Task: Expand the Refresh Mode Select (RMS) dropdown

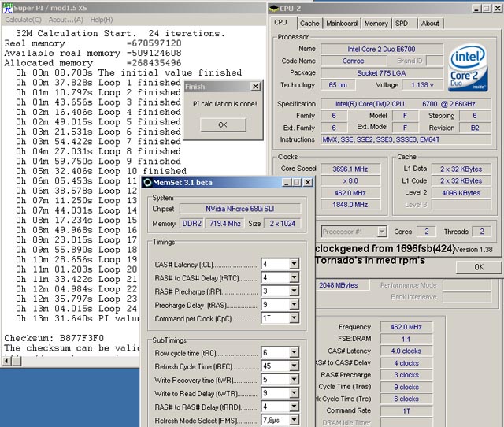Action: [x=294, y=420]
